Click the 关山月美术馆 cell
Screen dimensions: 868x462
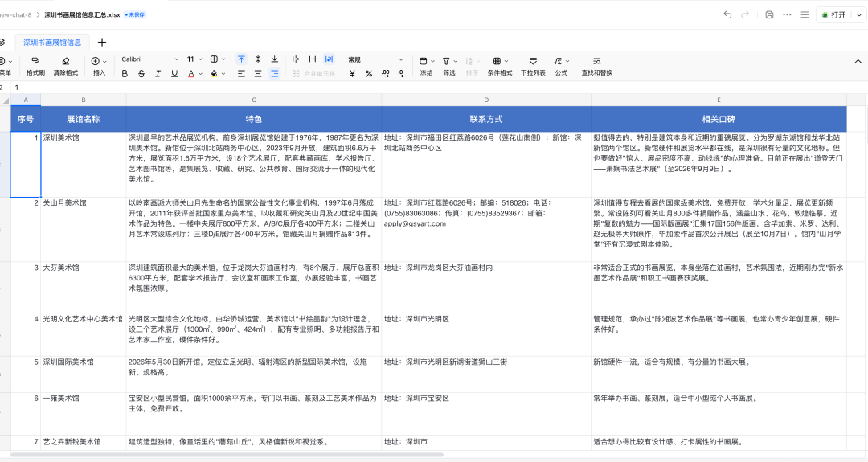click(83, 229)
